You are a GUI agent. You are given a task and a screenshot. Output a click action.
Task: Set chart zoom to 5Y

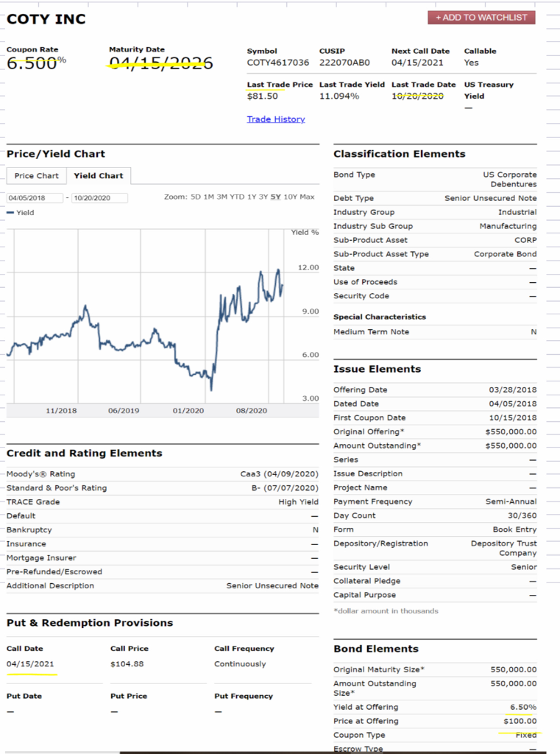point(275,197)
